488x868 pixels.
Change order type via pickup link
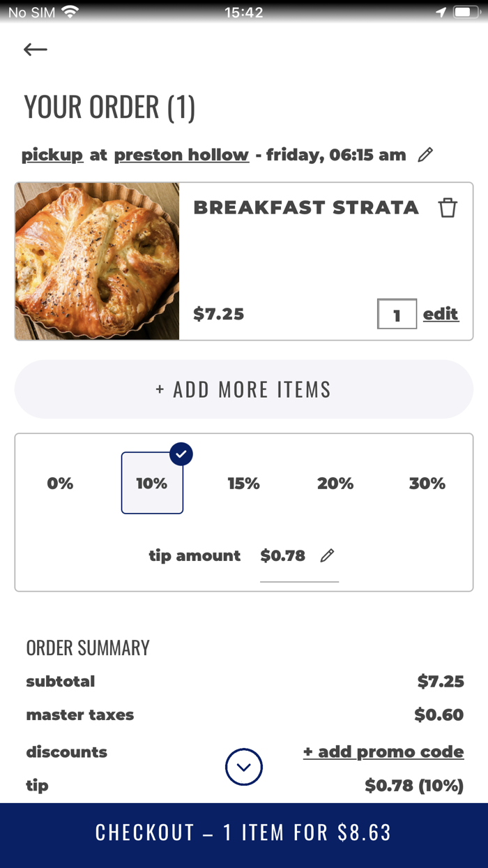pyautogui.click(x=52, y=155)
